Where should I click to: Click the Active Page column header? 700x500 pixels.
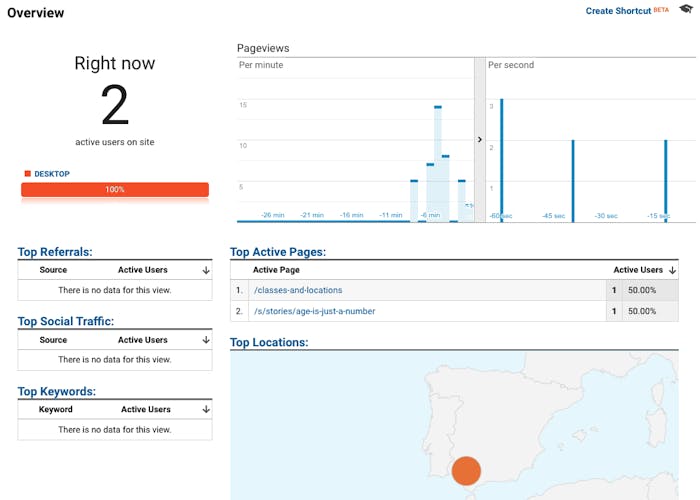[x=276, y=270]
